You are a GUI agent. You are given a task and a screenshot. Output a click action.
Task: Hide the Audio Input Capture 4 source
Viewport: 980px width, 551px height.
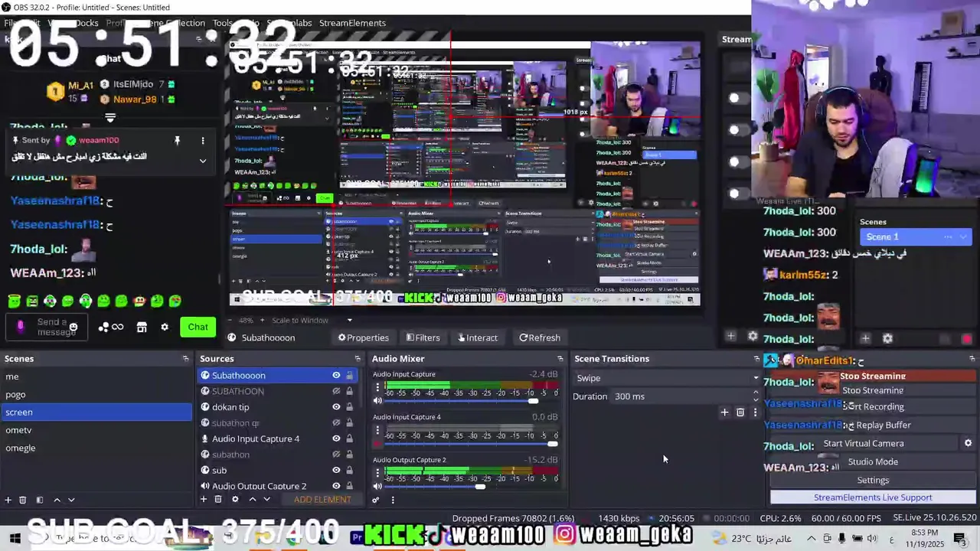point(336,439)
